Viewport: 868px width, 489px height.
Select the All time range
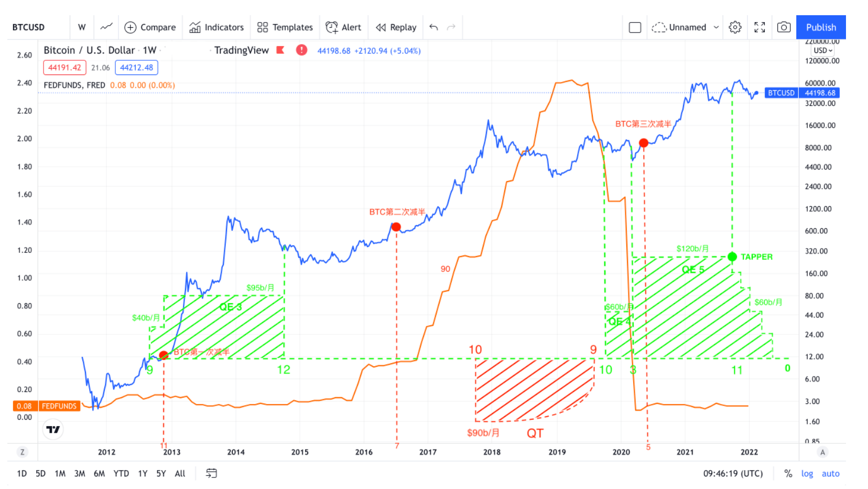[180, 473]
